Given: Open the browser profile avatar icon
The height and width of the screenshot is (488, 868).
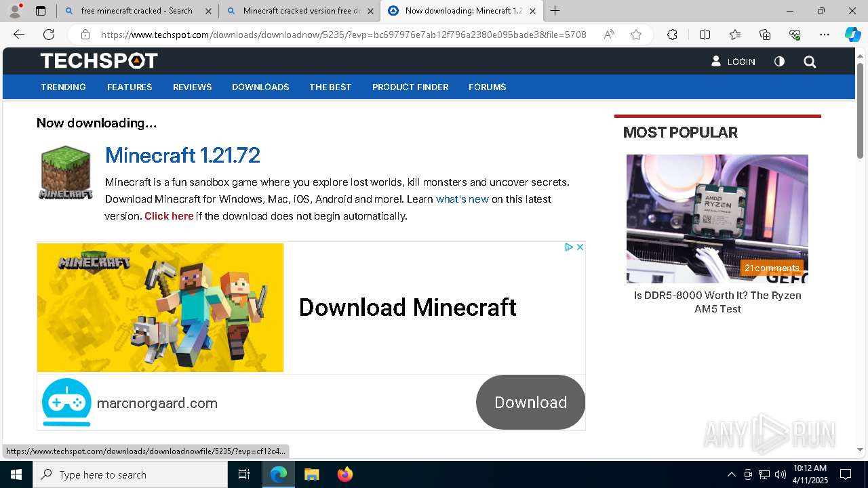Looking at the screenshot, I should (15, 10).
